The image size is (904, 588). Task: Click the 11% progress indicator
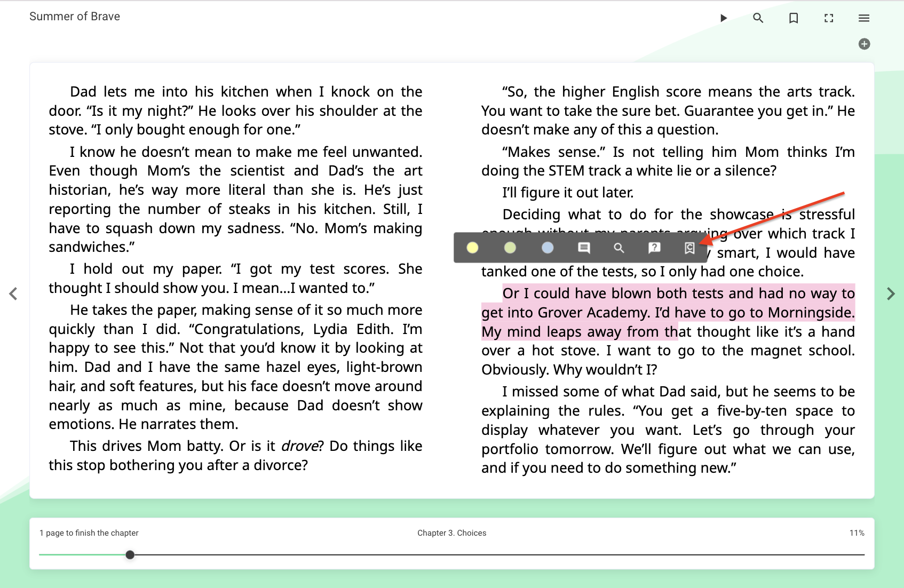[x=857, y=533]
